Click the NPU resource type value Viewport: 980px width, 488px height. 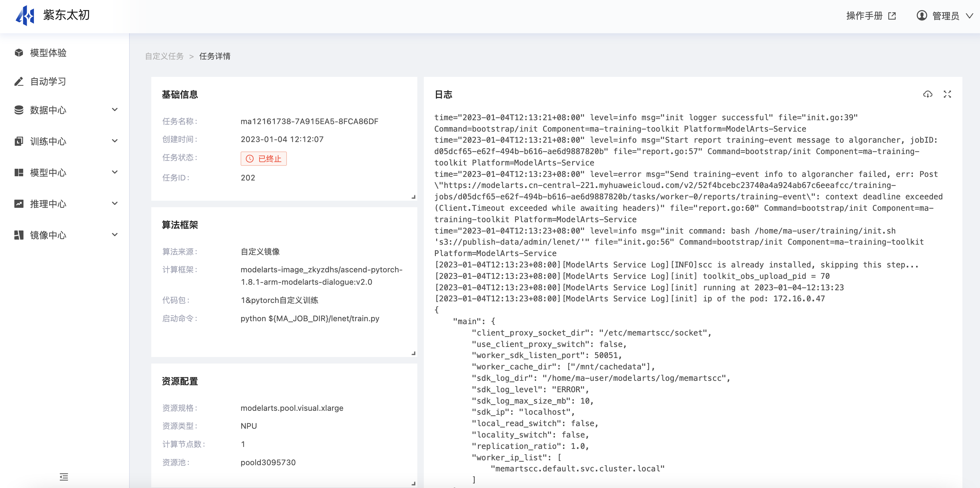tap(248, 426)
